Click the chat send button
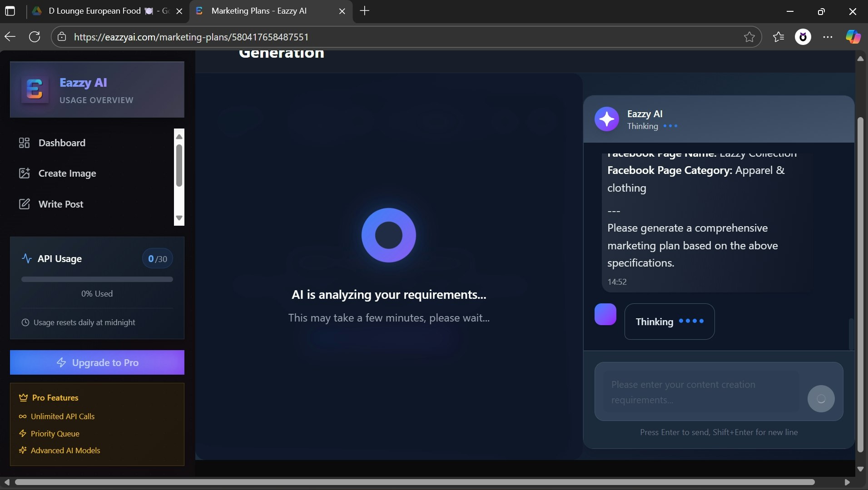Image resolution: width=868 pixels, height=490 pixels. (821, 399)
